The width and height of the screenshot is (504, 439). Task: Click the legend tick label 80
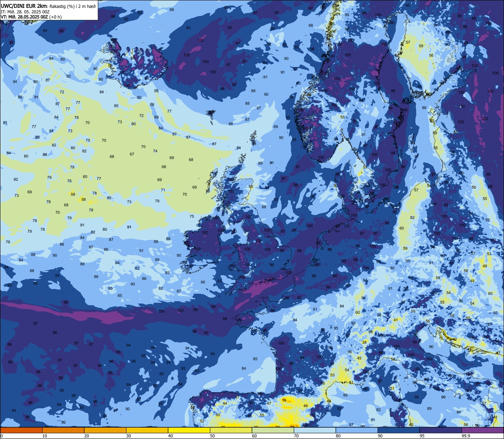pos(338,436)
